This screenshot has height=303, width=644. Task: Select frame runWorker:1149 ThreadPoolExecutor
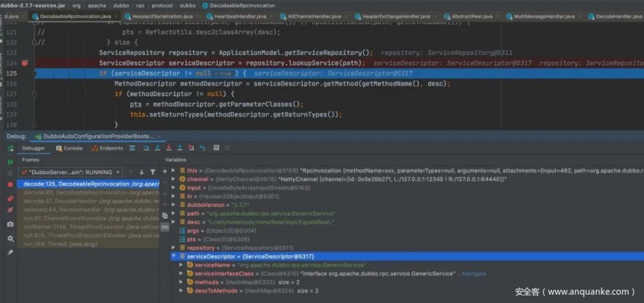pyautogui.click(x=88, y=227)
